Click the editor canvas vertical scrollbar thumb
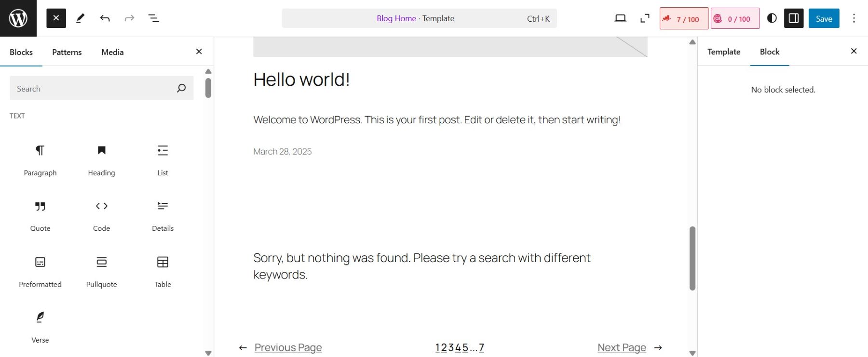 pos(692,258)
